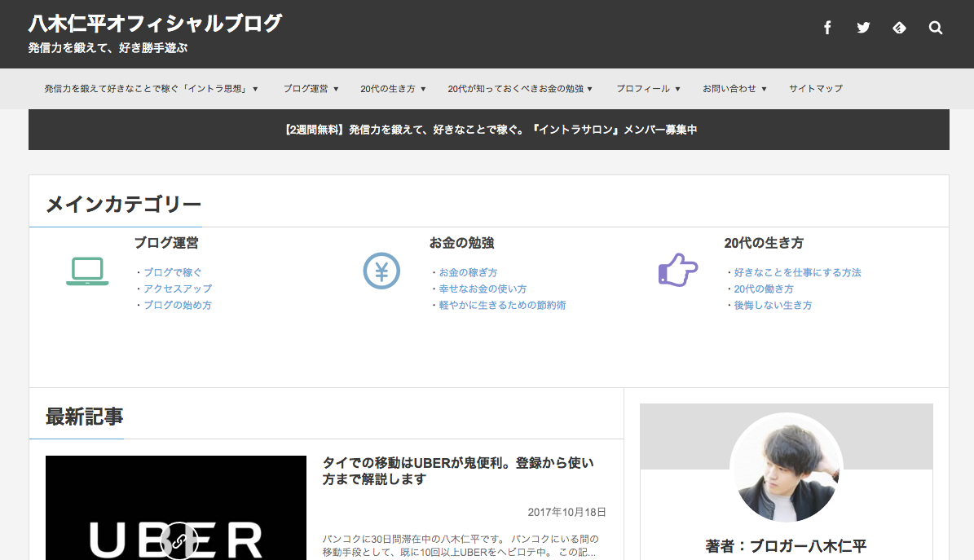974x560 pixels.
Task: Open site search with the magnifier icon
Action: tap(935, 27)
